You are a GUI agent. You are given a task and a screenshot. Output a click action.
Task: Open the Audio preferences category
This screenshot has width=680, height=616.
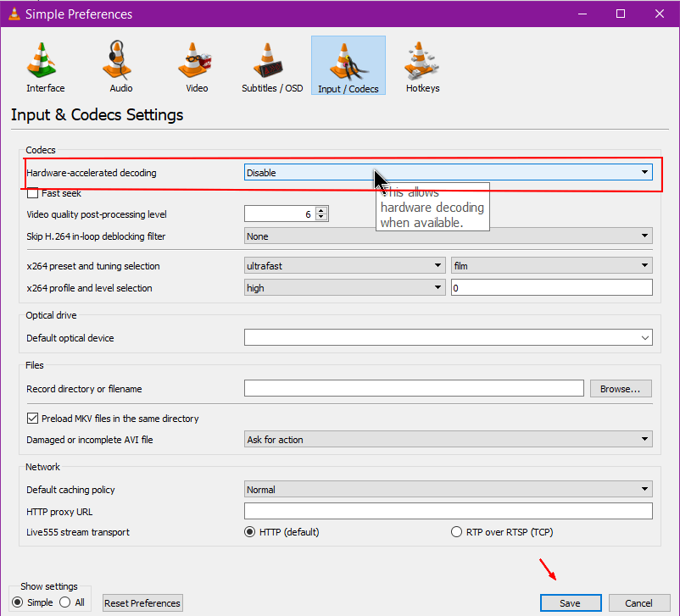tap(121, 66)
